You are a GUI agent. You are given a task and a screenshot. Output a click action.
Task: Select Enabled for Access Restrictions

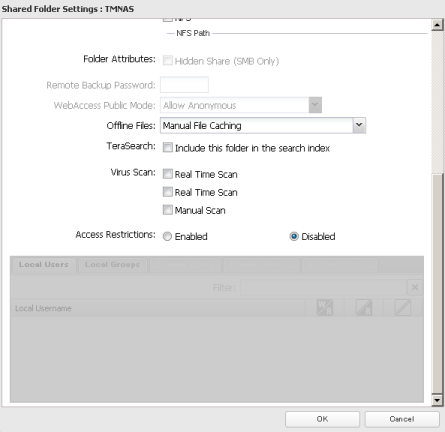pyautogui.click(x=167, y=236)
